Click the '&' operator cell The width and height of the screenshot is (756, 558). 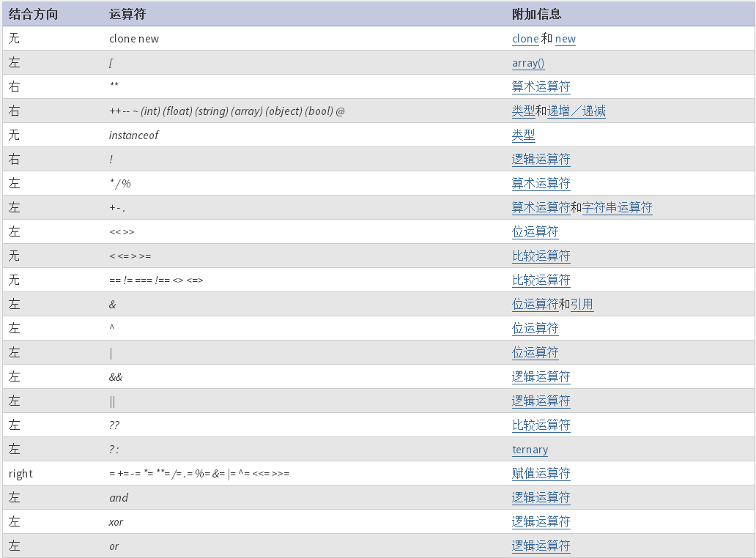[112, 304]
